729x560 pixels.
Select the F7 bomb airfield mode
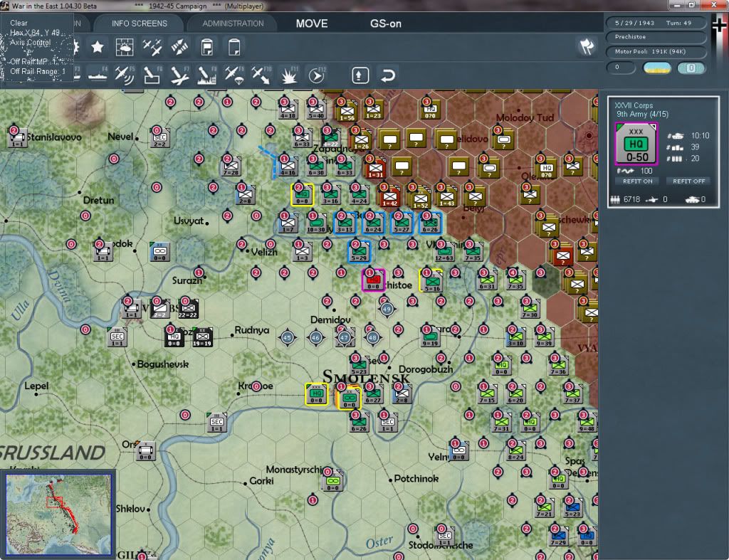click(179, 75)
